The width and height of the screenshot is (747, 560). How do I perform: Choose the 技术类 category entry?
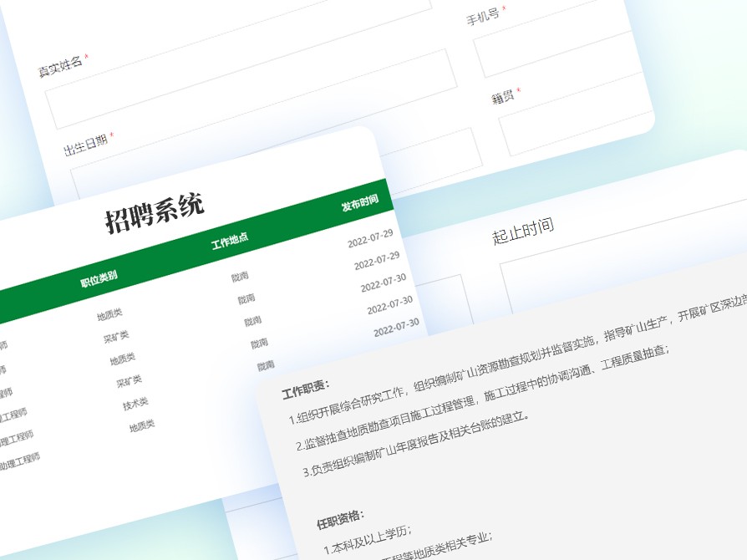(135, 404)
